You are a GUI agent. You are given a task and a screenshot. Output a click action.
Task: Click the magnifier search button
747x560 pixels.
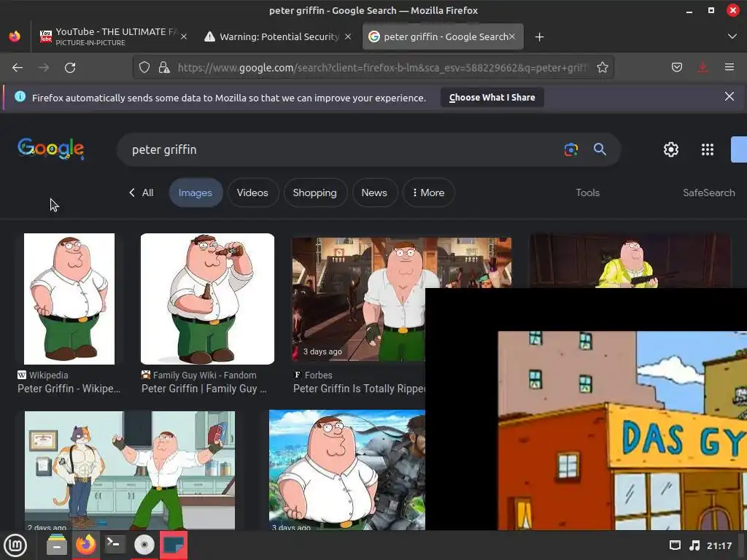pyautogui.click(x=600, y=149)
